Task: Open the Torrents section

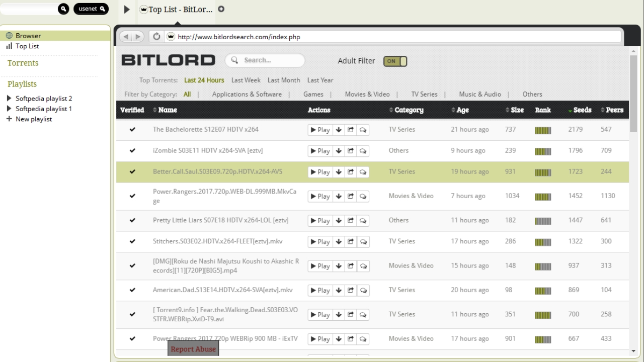Action: click(23, 63)
